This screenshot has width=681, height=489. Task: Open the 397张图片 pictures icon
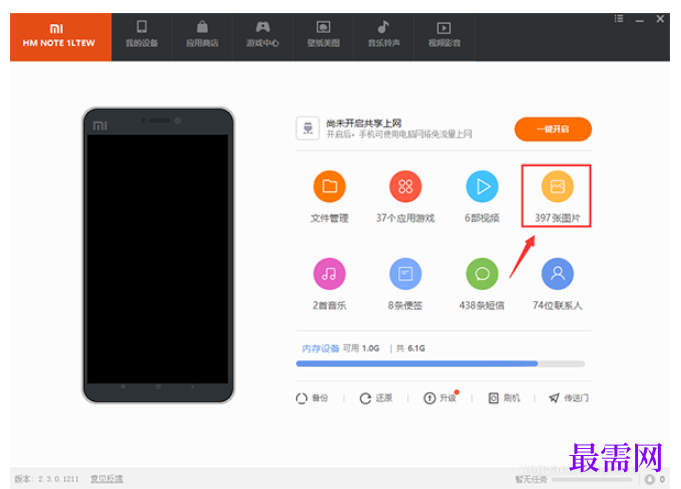point(557,187)
